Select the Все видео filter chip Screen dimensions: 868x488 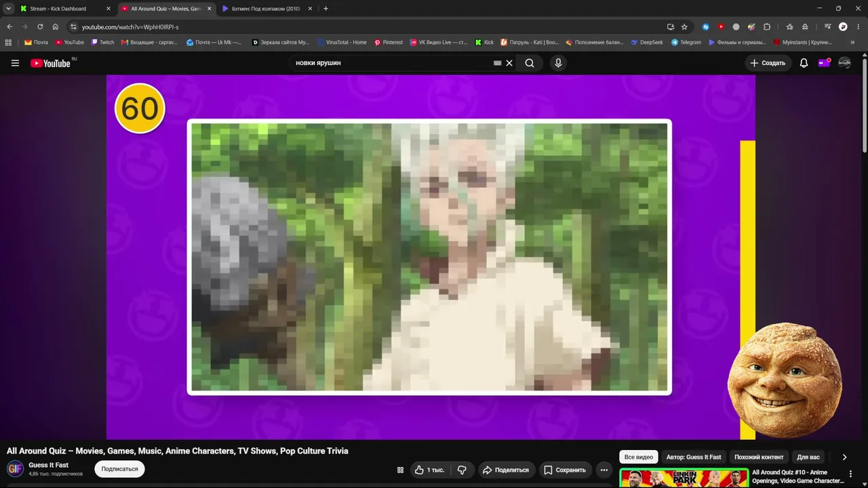tap(639, 457)
